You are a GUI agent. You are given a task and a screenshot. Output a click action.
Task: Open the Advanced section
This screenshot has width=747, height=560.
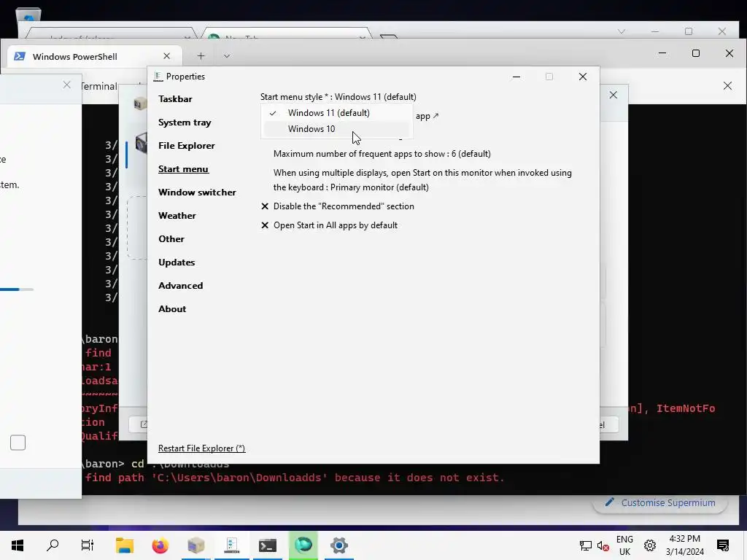click(180, 286)
